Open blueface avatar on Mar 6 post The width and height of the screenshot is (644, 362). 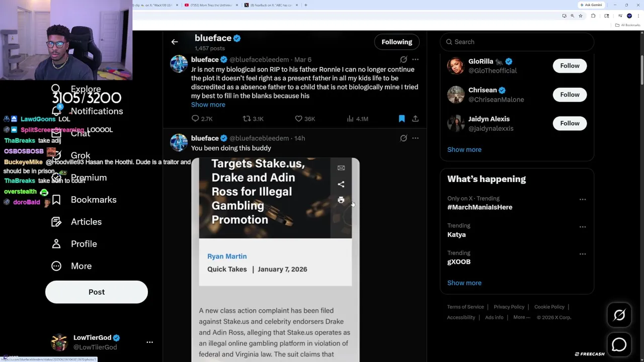[x=179, y=64]
